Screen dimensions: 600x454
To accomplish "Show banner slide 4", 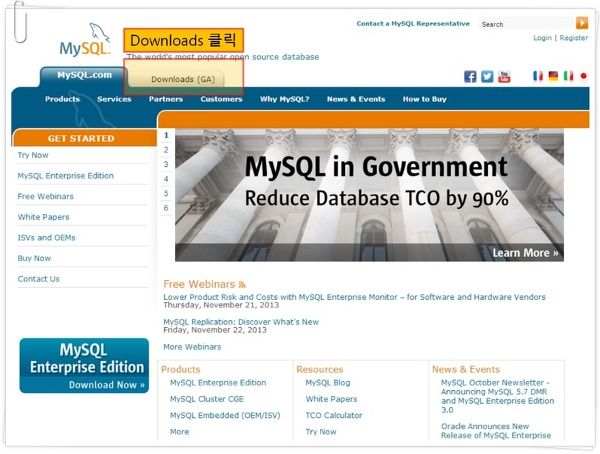I will coord(166,179).
